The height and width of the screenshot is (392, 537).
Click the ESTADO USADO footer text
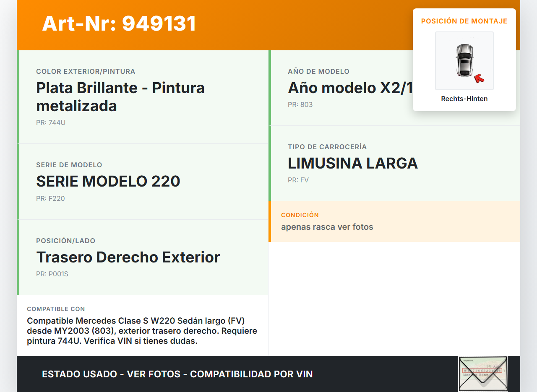[177, 374]
